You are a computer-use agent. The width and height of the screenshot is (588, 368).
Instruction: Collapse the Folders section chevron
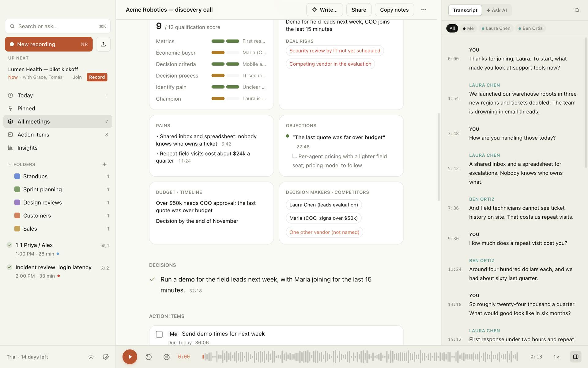tap(9, 164)
